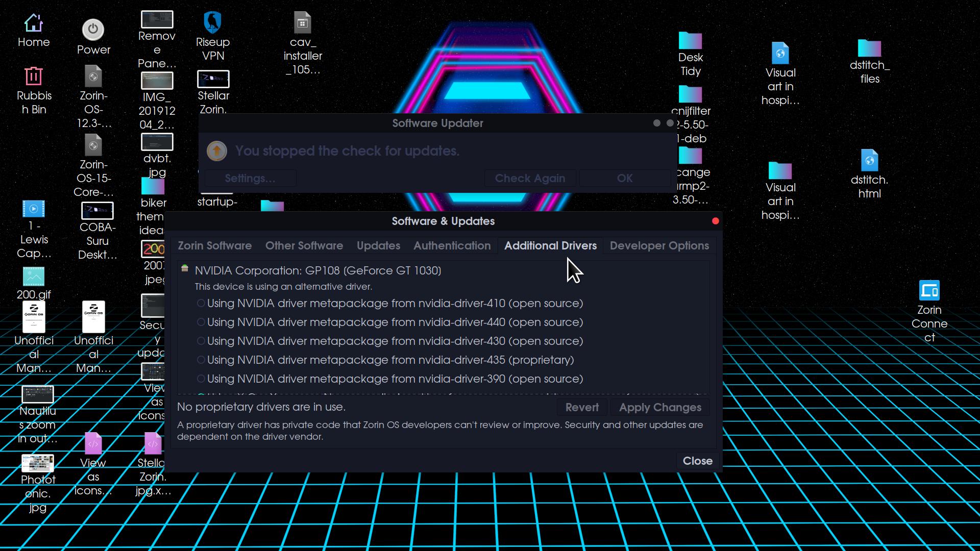This screenshot has height=551, width=980.
Task: Click Other Software tab
Action: click(x=304, y=245)
